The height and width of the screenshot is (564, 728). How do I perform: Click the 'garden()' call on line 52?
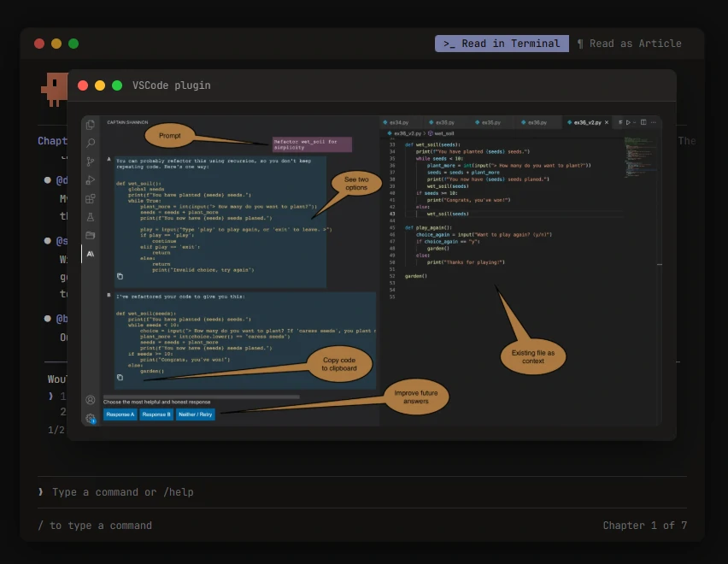point(415,276)
